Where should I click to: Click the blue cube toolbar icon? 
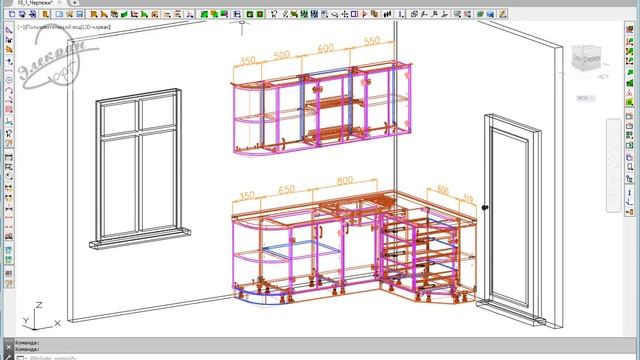tap(490, 14)
